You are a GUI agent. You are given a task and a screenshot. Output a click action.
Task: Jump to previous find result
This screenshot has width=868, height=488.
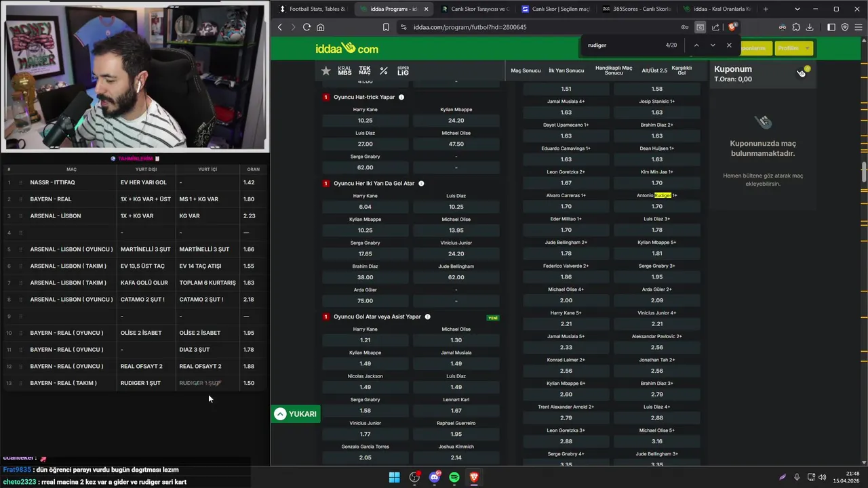[696, 45]
